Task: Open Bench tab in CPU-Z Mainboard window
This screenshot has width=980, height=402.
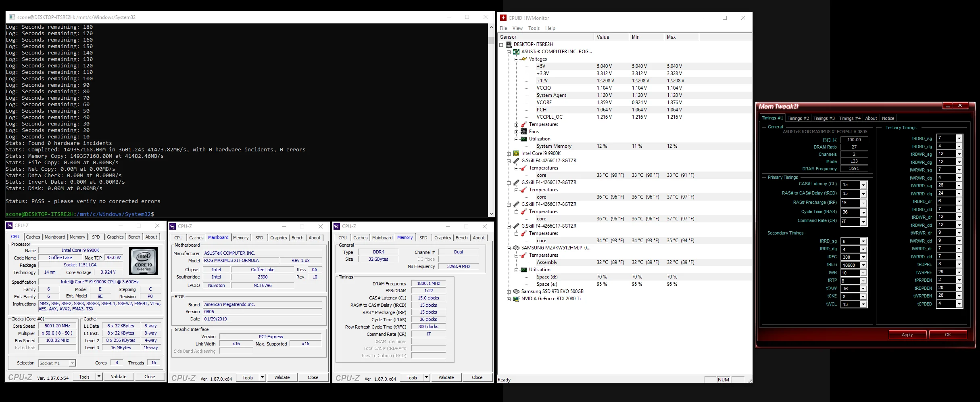Action: pos(298,238)
